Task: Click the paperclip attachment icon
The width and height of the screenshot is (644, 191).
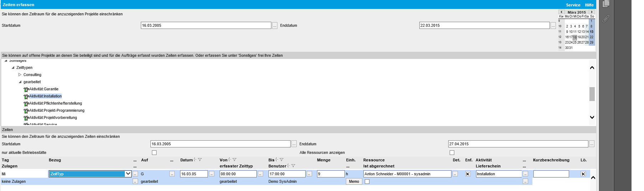Action: (x=606, y=19)
